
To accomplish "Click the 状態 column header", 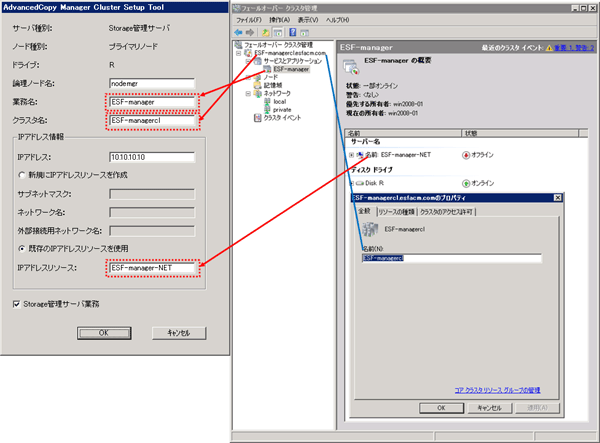I will pos(520,133).
